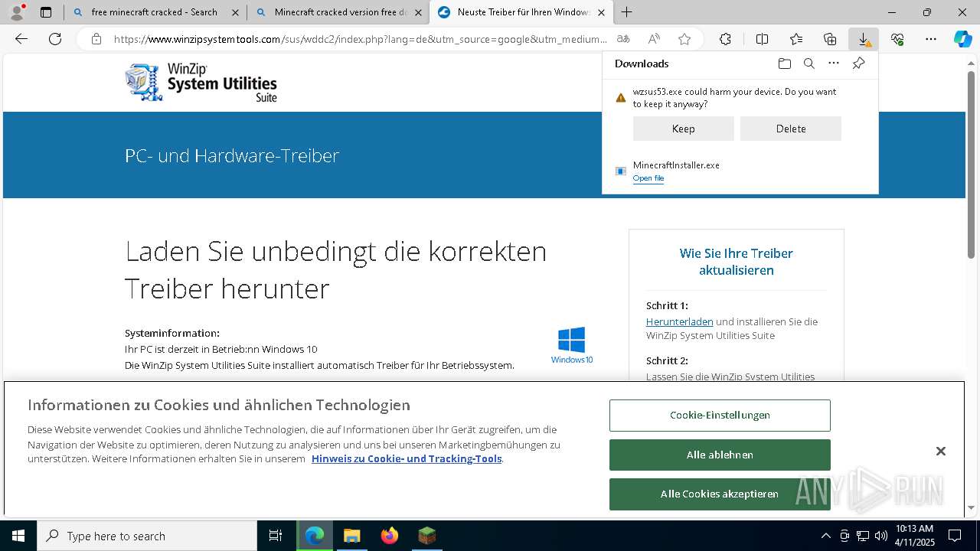Open the read aloud icon
Image resolution: width=980 pixels, height=551 pixels.
click(654, 39)
